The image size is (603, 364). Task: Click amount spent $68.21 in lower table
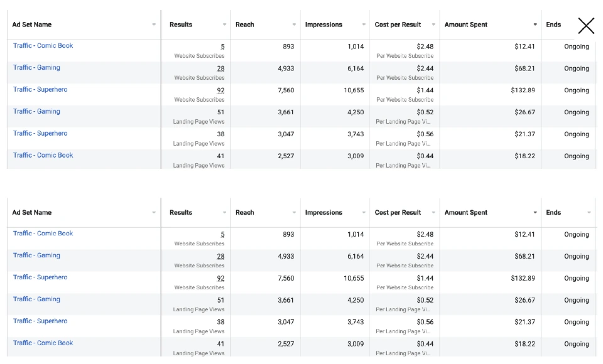(525, 257)
